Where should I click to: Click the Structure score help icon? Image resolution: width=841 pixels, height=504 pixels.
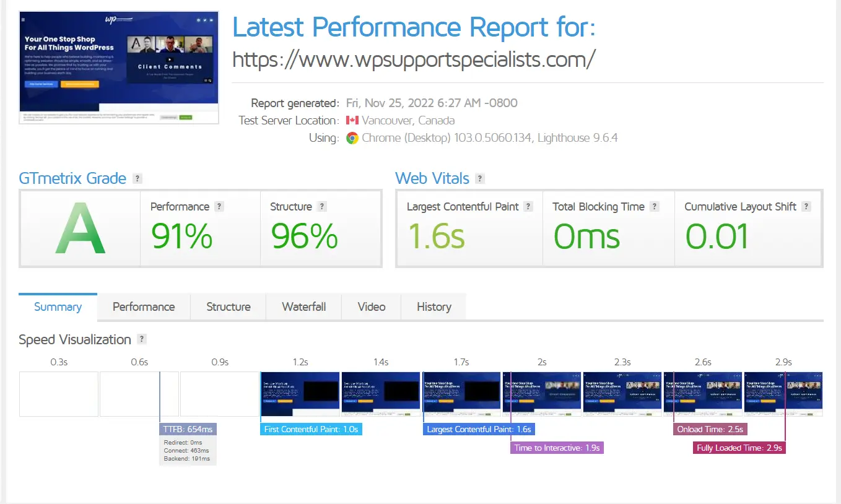(x=322, y=207)
